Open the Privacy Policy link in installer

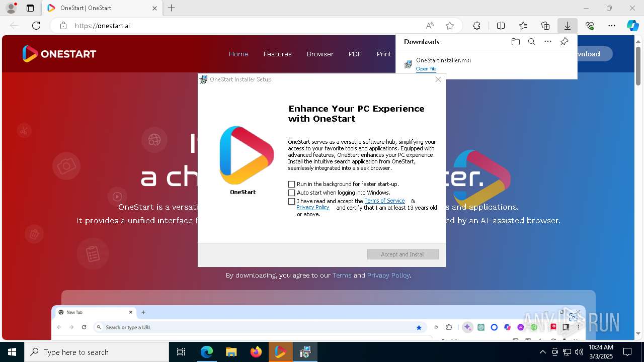coord(312,207)
